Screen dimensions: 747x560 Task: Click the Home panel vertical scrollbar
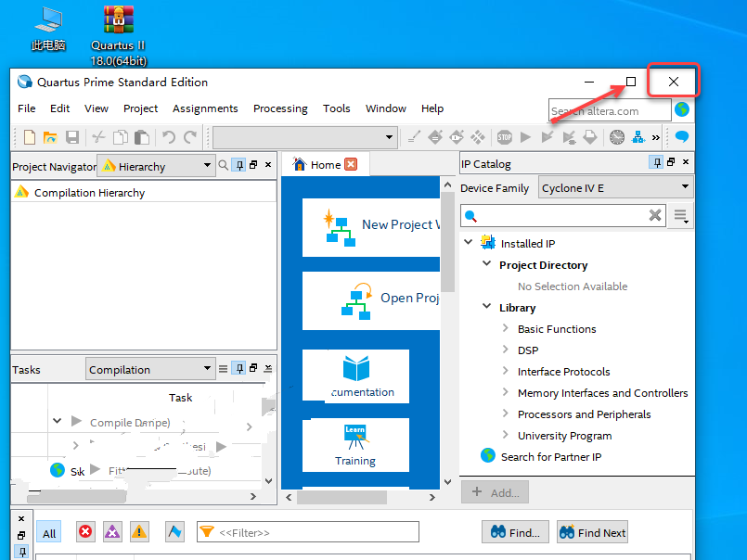(x=448, y=242)
